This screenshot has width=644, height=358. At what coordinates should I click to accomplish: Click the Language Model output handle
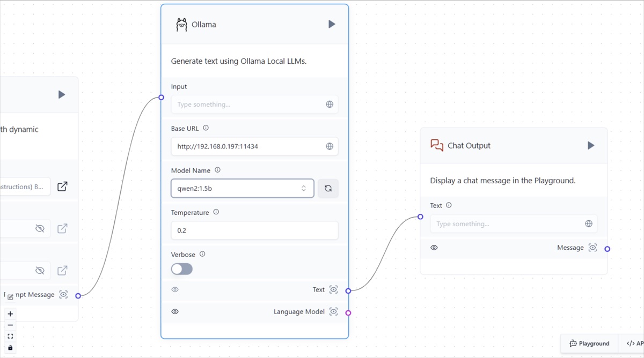coord(348,312)
